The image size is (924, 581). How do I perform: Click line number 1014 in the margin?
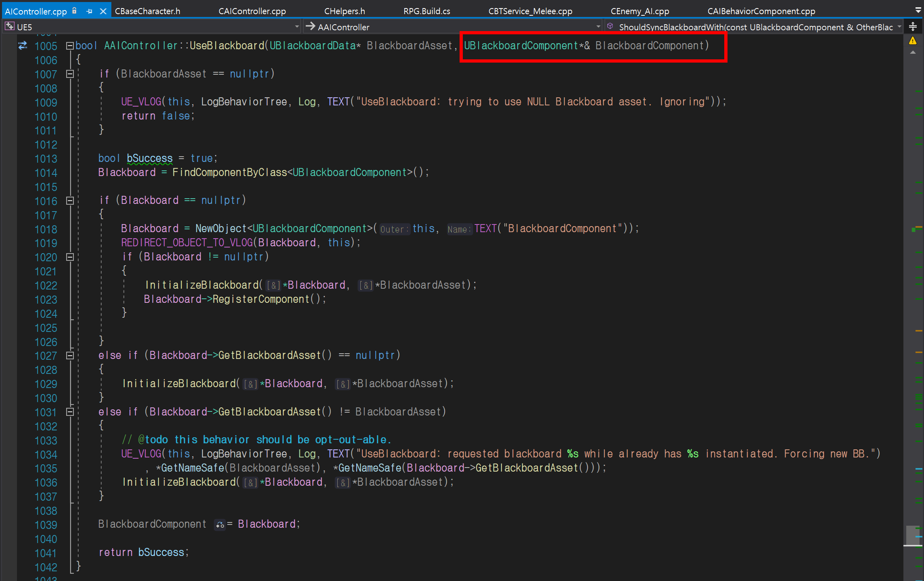[x=46, y=173]
